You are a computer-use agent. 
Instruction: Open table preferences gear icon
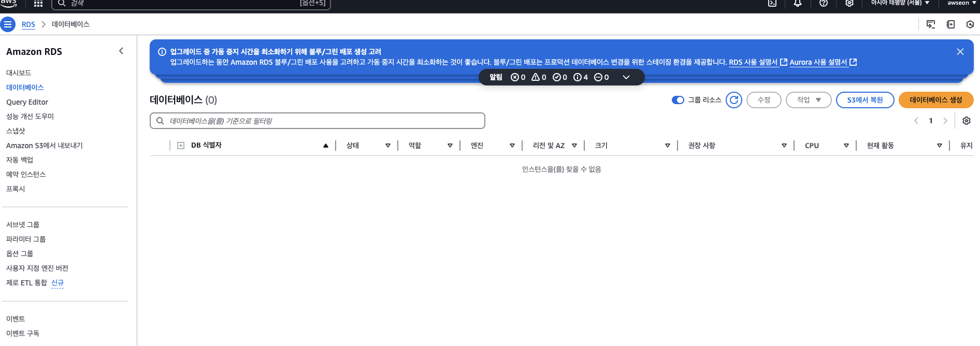coord(967,121)
